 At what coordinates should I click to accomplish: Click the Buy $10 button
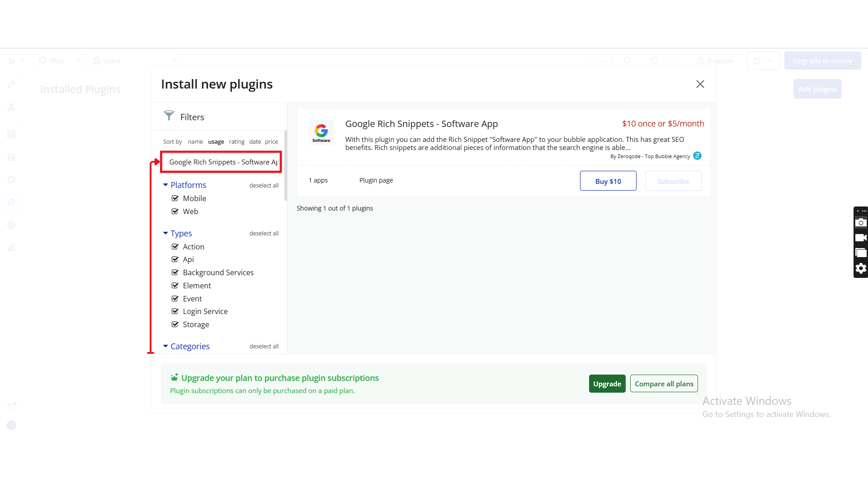608,181
